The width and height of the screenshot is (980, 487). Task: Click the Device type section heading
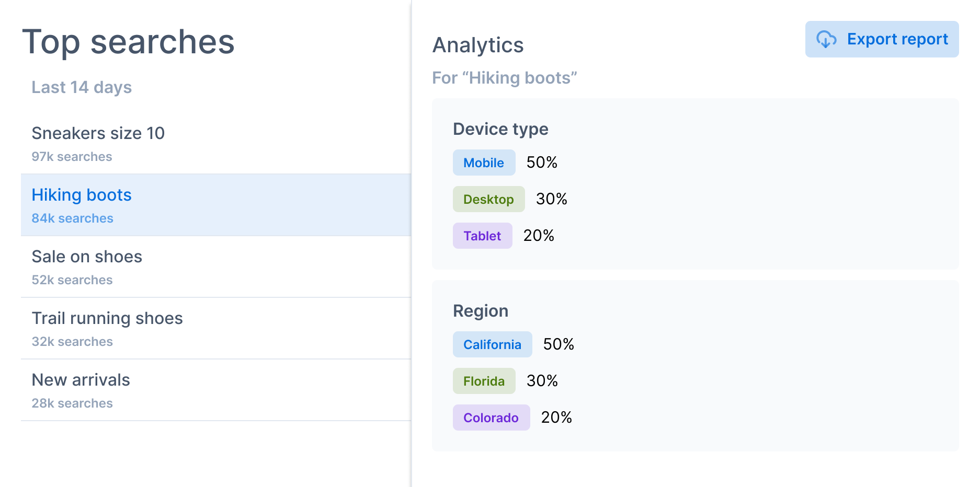click(x=500, y=129)
